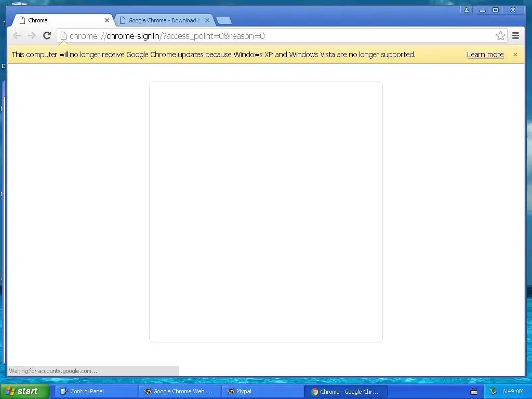This screenshot has height=399, width=532.
Task: Open the Chrome hamburger menu
Action: (x=515, y=36)
